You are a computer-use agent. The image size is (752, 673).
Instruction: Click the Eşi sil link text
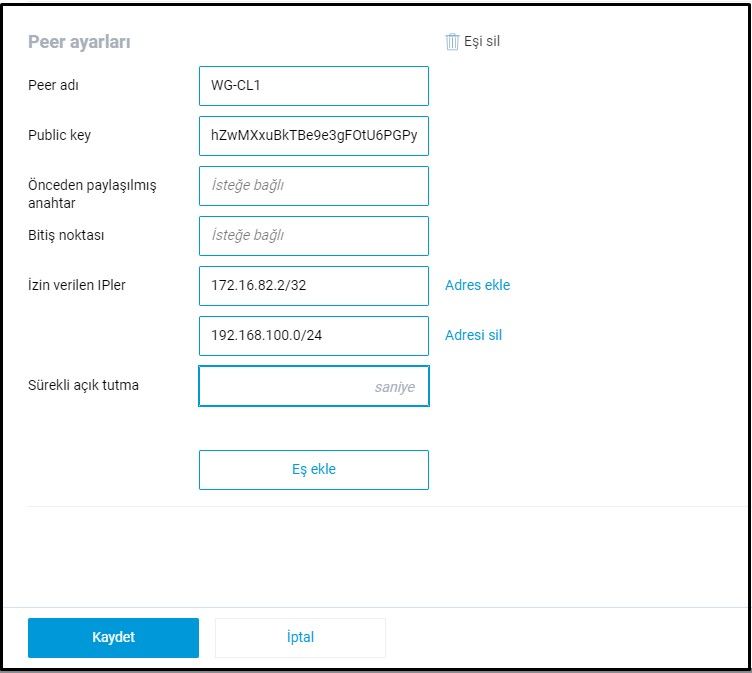pos(481,42)
